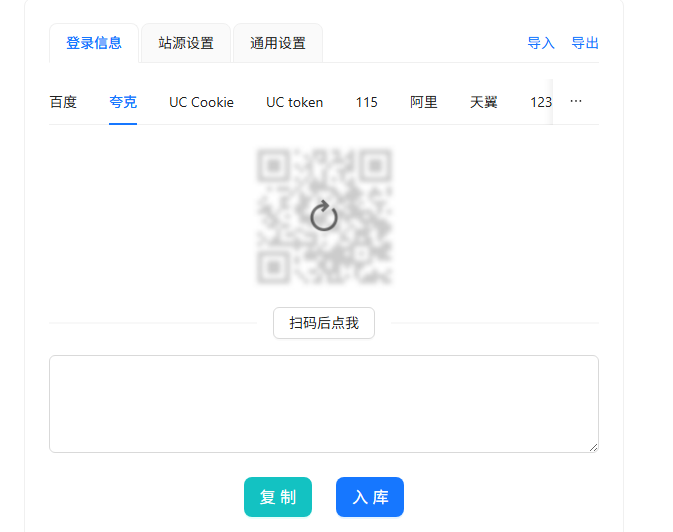
Task: Click the blurred QR code image
Action: pyautogui.click(x=324, y=216)
